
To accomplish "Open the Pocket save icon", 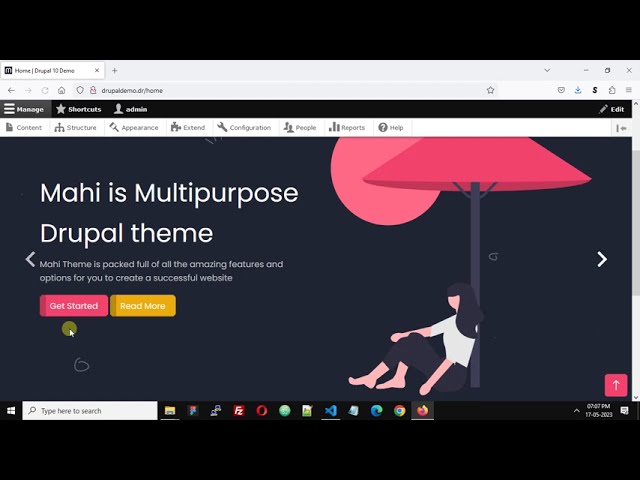I will [561, 90].
